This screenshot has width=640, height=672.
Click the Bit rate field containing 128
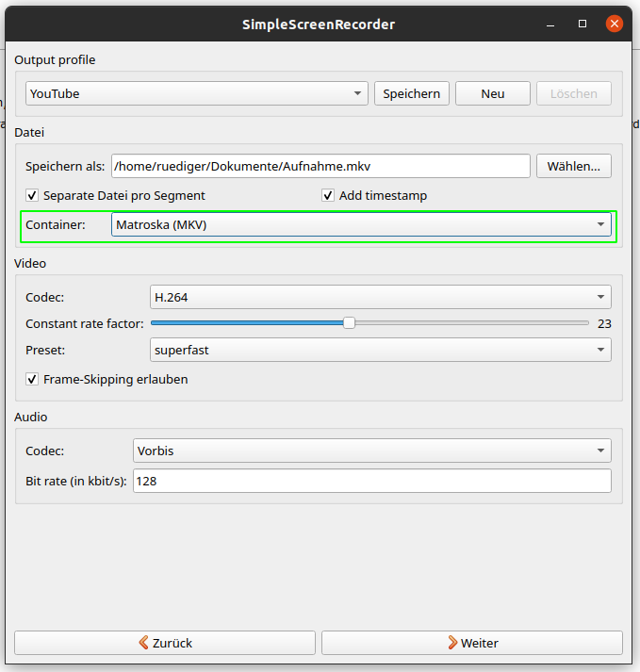click(372, 481)
